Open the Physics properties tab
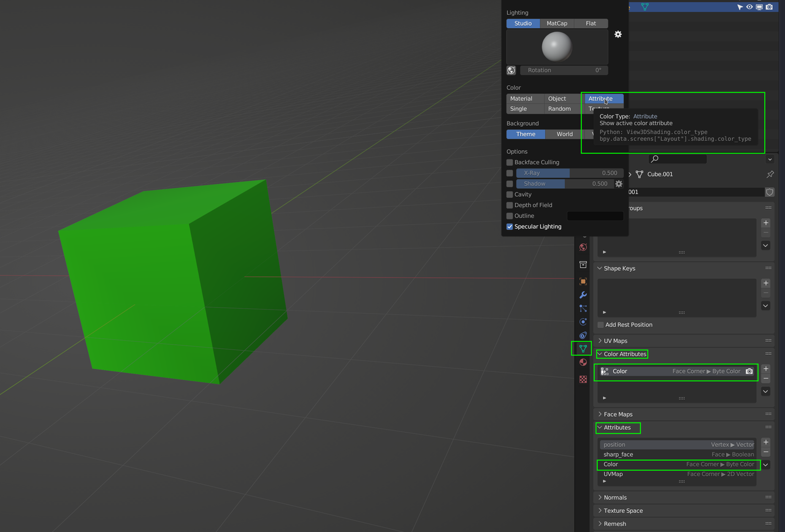Screen dimensions: 785x532 (x=583, y=322)
